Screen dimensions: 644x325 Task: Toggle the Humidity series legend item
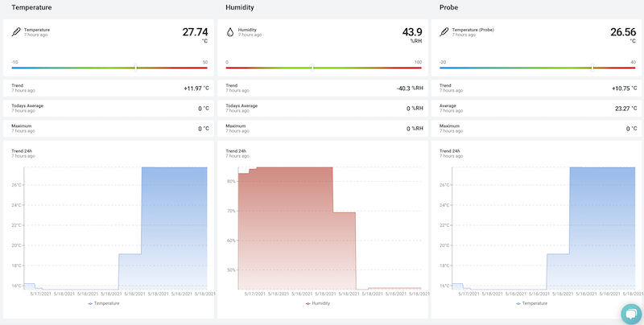click(x=321, y=303)
